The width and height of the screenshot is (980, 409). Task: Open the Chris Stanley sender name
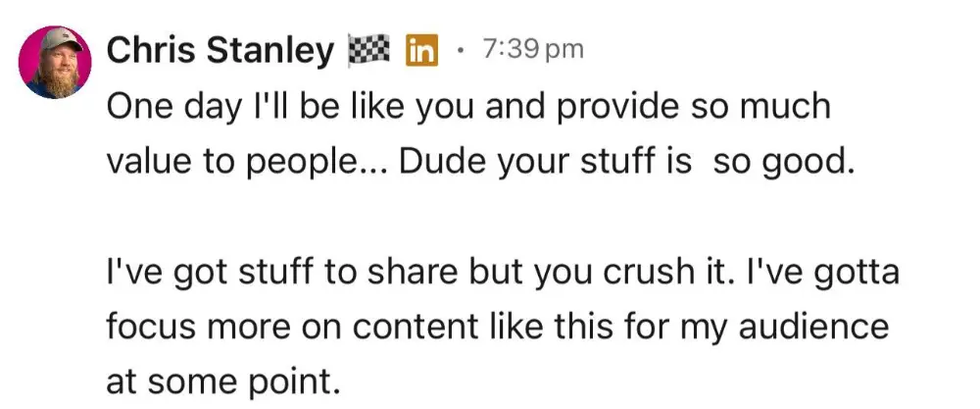219,51
